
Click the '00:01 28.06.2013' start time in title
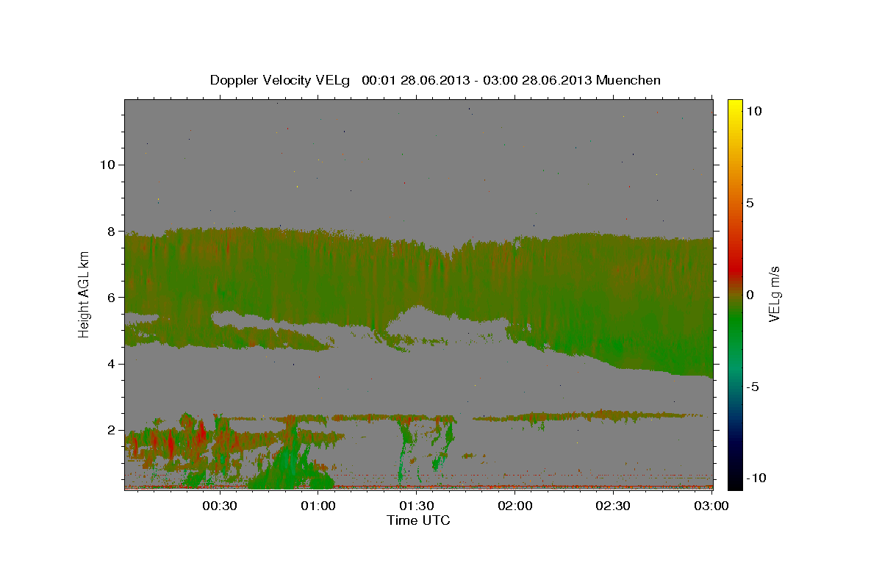click(415, 80)
